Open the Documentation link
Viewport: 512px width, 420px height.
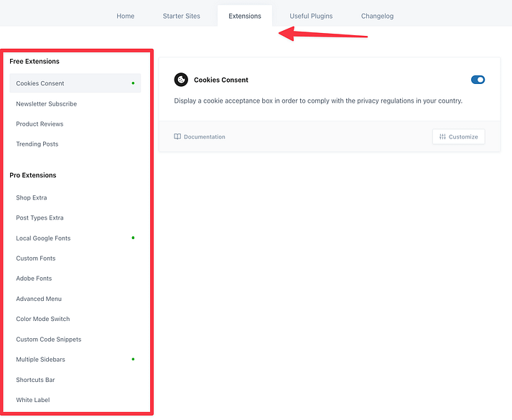[x=204, y=137]
